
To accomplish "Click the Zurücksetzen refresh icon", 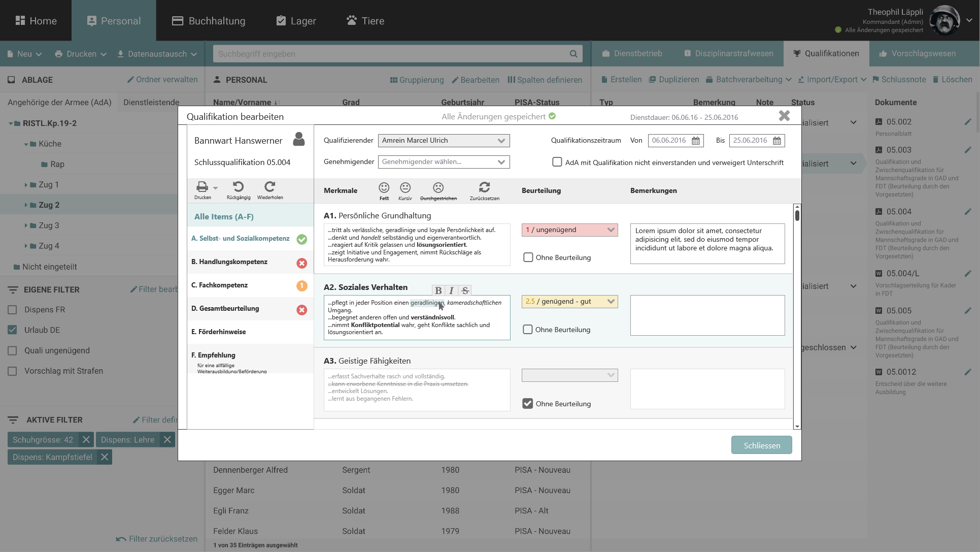I will 484,187.
